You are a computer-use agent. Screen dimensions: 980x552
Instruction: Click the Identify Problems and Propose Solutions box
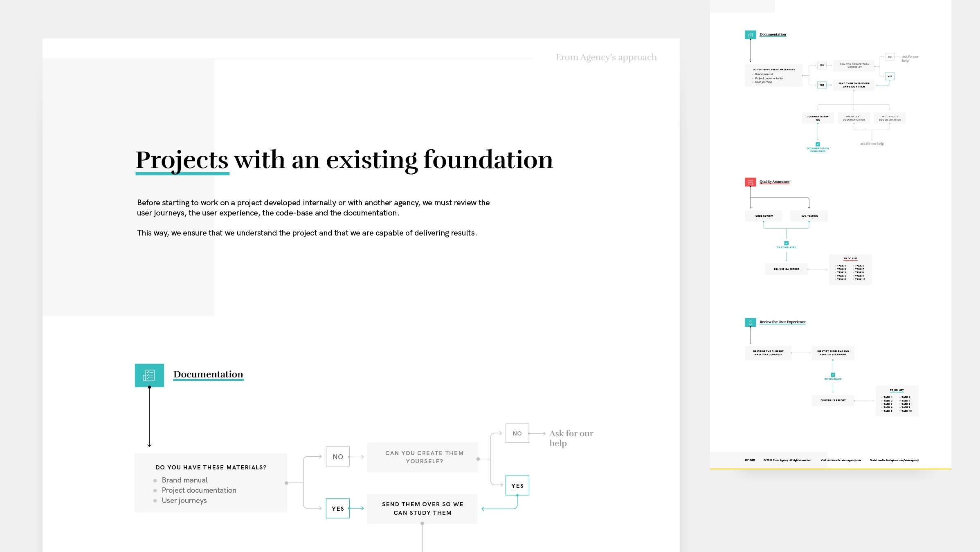pos(833,352)
